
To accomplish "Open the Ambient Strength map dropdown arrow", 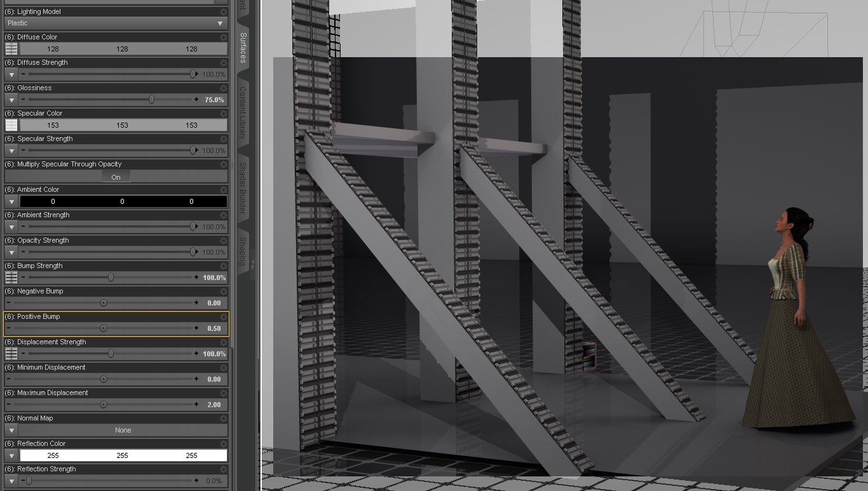I will click(x=11, y=227).
